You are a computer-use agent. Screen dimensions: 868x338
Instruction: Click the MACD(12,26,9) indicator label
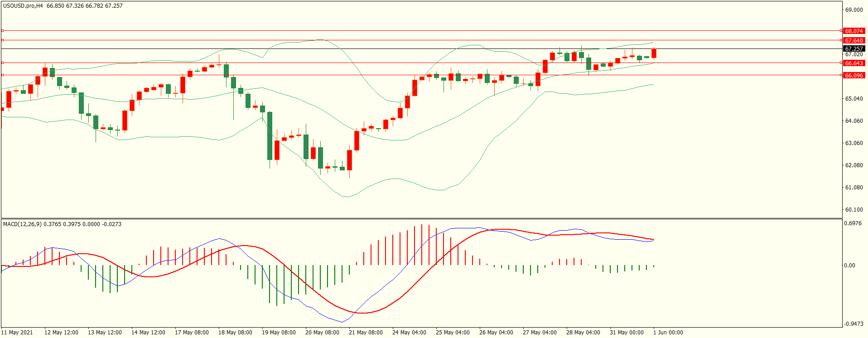(x=23, y=224)
